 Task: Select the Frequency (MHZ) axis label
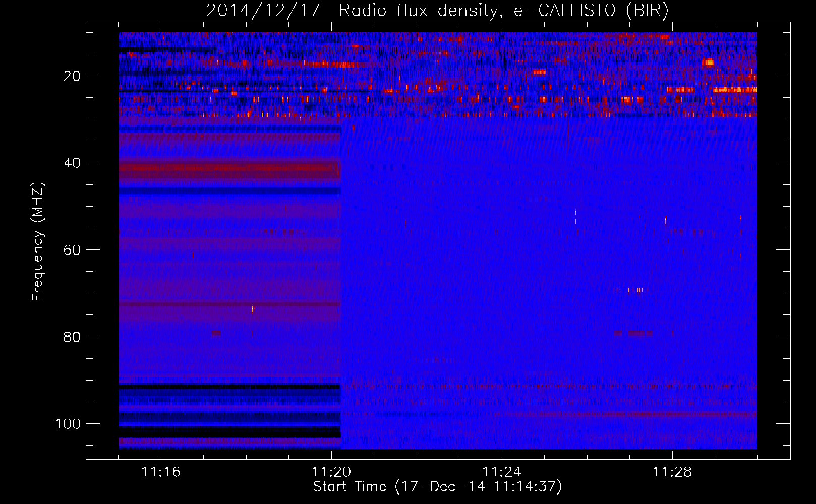coord(38,241)
